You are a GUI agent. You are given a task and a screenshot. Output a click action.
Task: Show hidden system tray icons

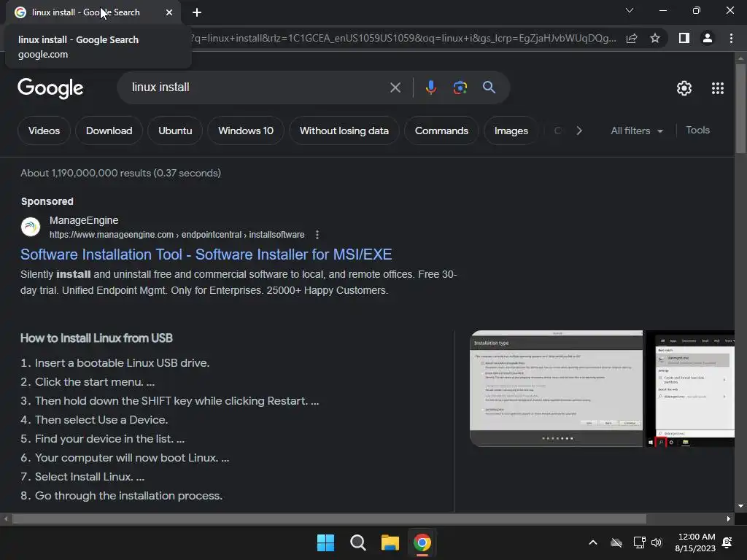593,542
